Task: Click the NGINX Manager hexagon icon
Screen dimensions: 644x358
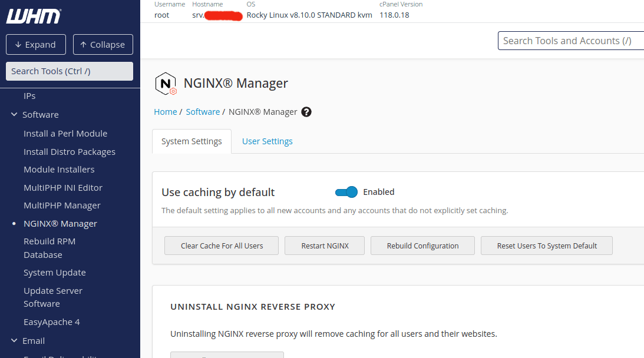Action: (166, 84)
